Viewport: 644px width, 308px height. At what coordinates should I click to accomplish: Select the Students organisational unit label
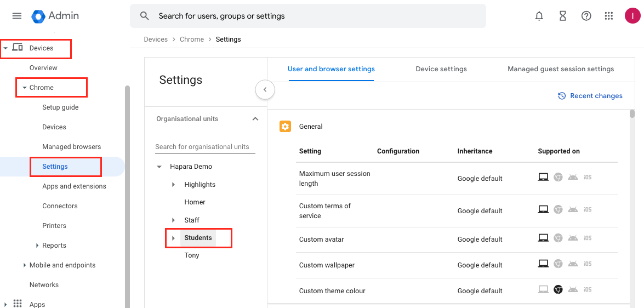click(198, 238)
